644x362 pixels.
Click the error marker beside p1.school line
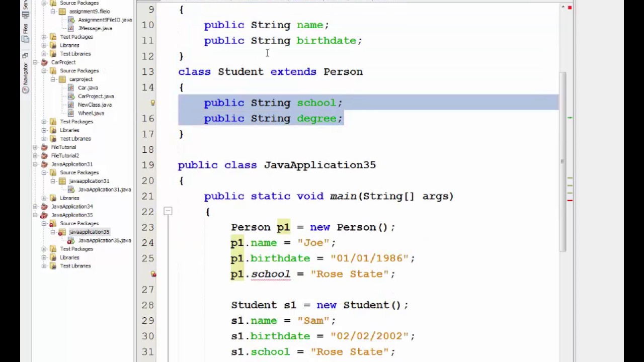click(153, 274)
